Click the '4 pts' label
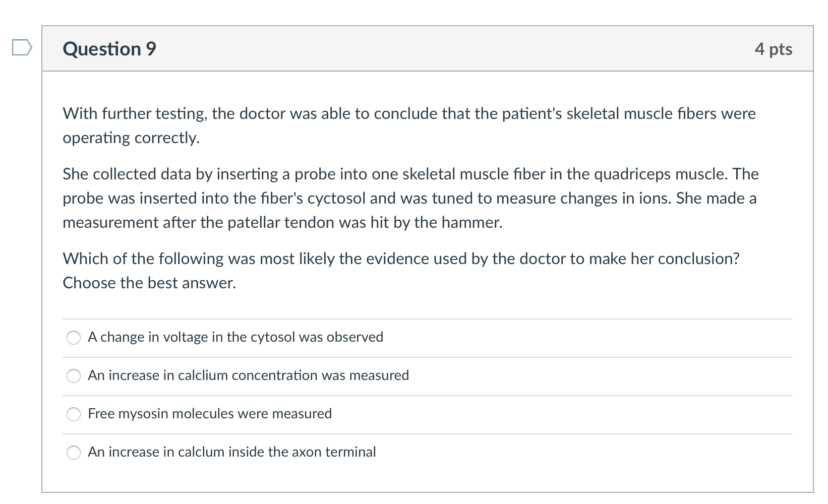 773,49
